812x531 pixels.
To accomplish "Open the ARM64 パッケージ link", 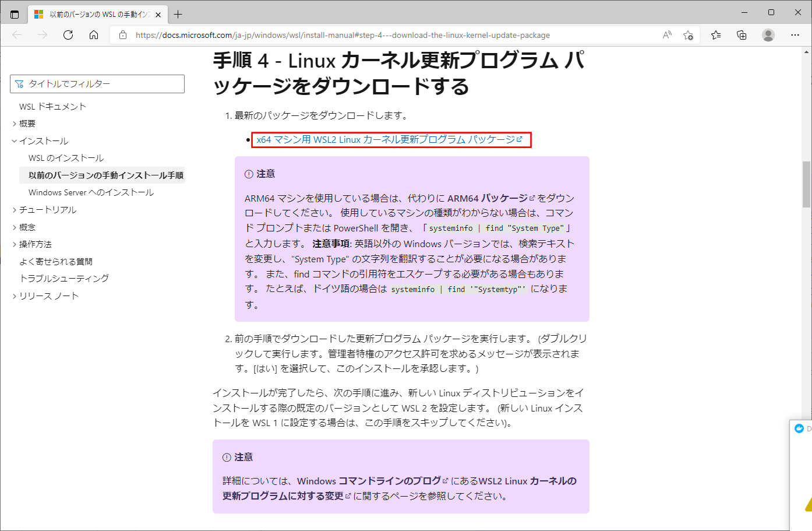I will 491,198.
